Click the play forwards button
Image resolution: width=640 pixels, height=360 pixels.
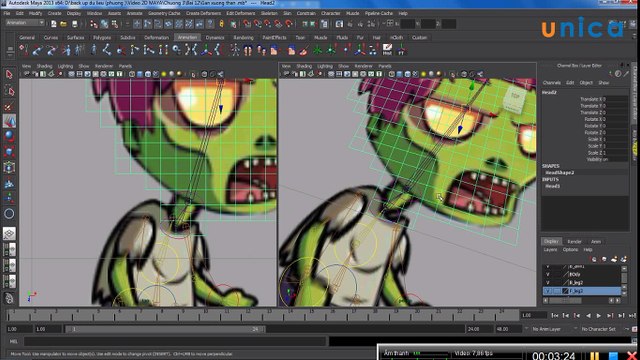point(599,316)
